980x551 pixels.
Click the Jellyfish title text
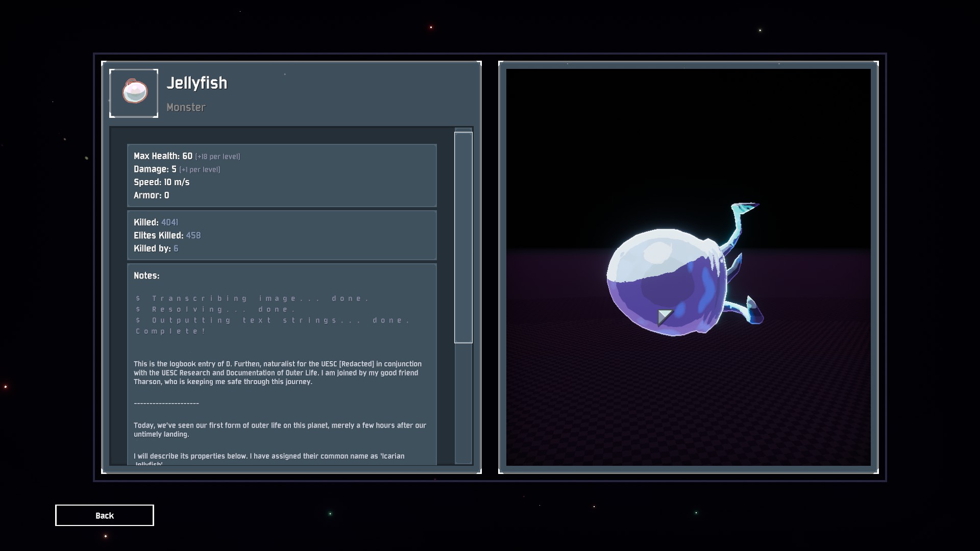pyautogui.click(x=197, y=83)
